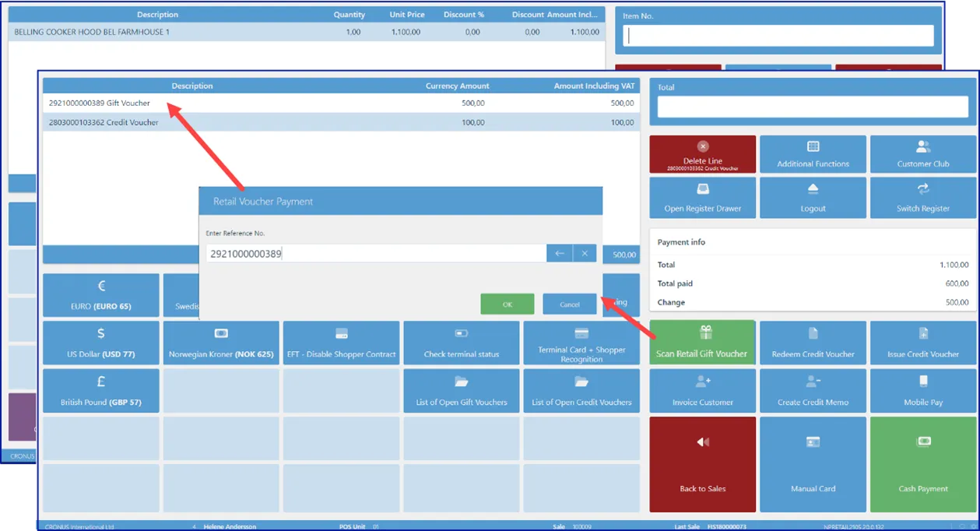The image size is (980, 531).
Task: Select the Logout tile
Action: [813, 198]
